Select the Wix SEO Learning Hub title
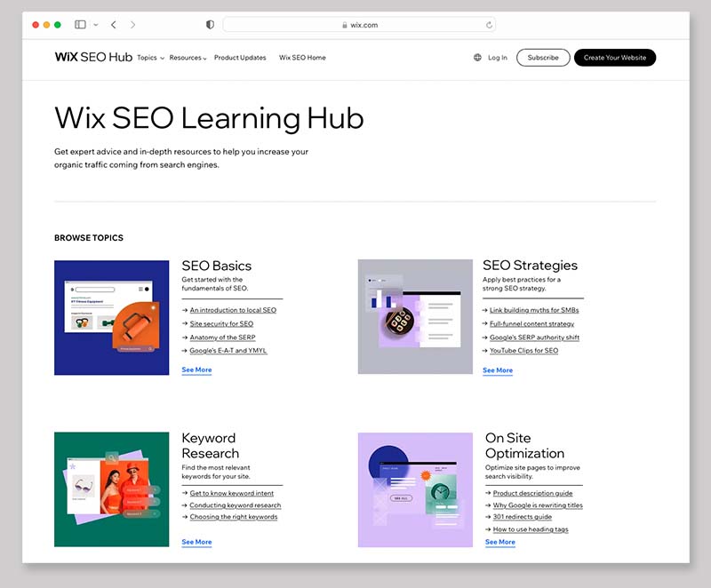Image resolution: width=711 pixels, height=588 pixels. click(209, 118)
